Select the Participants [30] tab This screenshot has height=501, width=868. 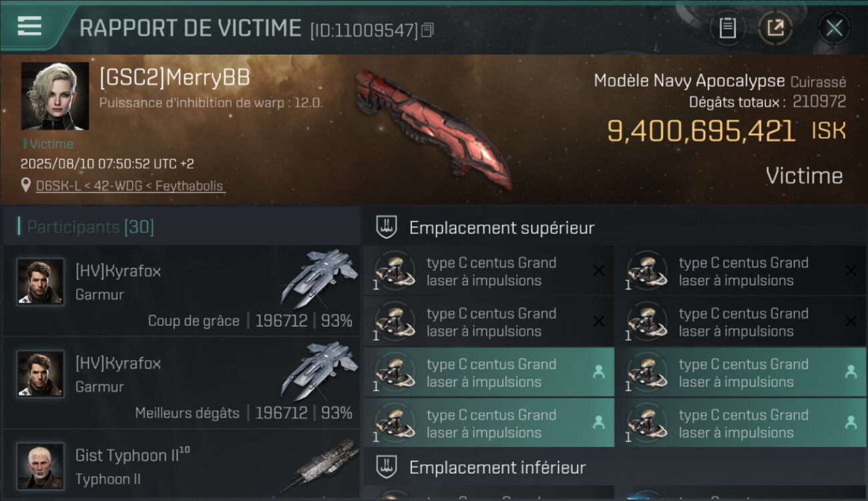pos(90,227)
